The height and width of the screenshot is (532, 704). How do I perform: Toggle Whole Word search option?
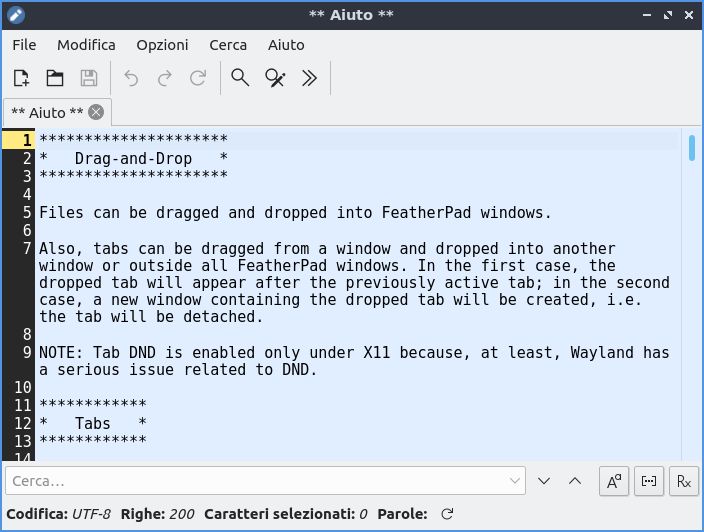(x=649, y=481)
